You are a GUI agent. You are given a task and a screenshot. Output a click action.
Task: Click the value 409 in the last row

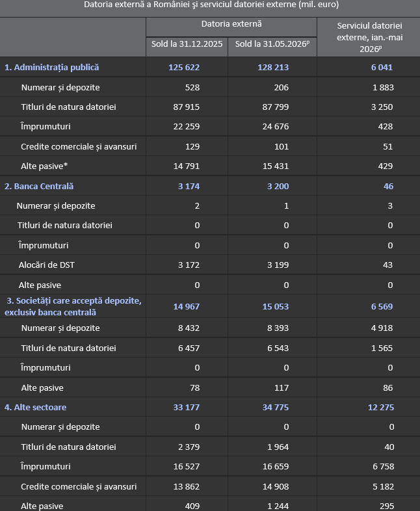click(192, 506)
